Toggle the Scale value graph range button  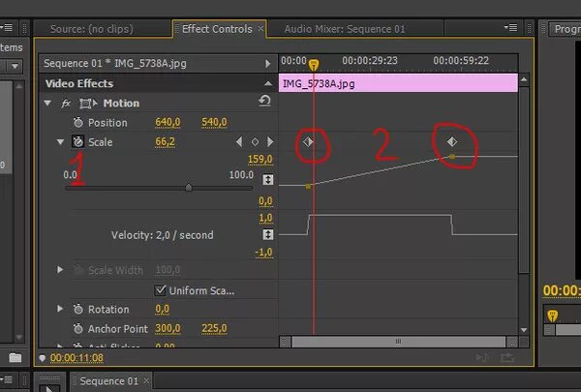268,180
